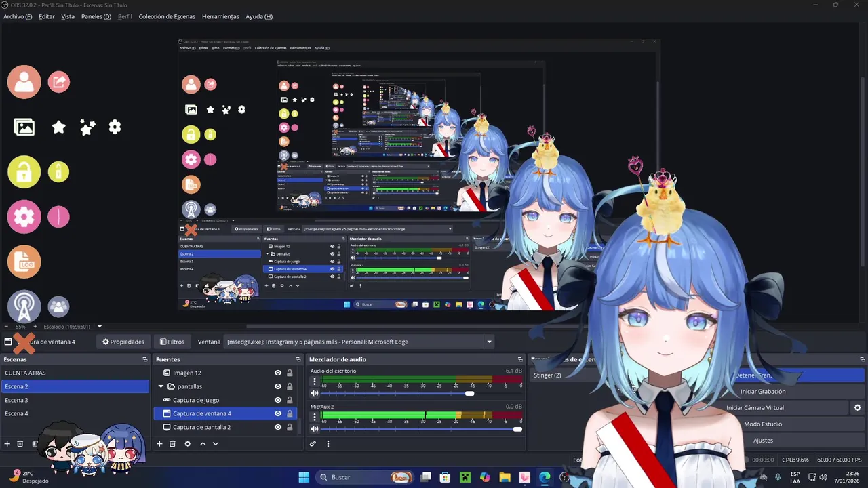Hide the Captura de juego source

(x=278, y=400)
